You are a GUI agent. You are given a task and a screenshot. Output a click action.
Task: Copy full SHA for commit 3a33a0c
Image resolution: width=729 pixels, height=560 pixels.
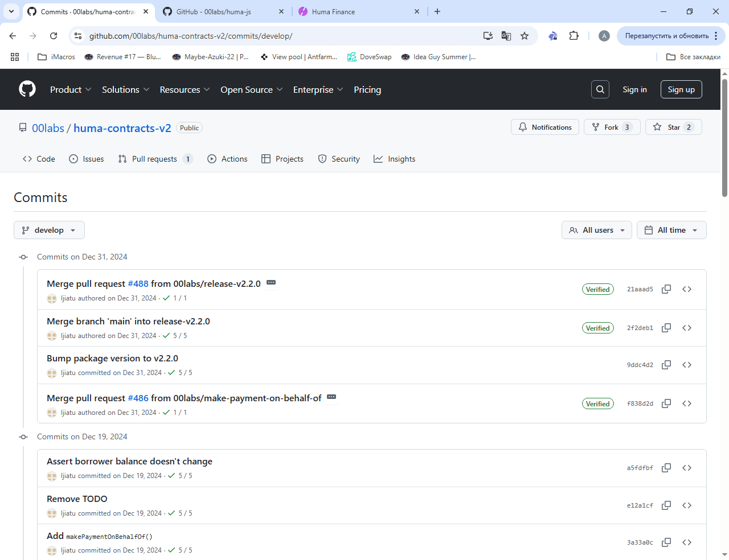coord(666,542)
